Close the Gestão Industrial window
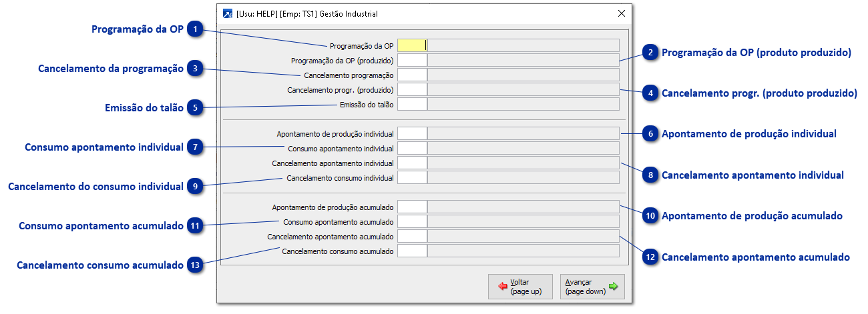 point(621,13)
